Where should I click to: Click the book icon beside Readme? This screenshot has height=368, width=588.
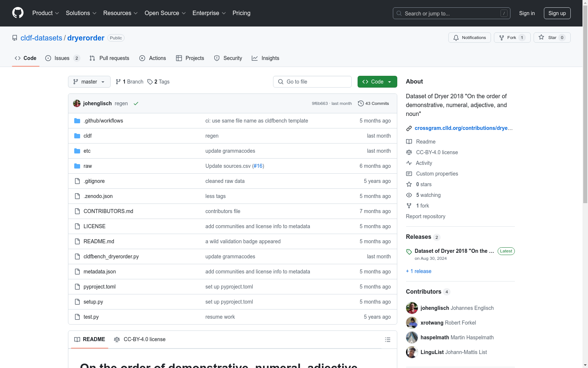(409, 142)
